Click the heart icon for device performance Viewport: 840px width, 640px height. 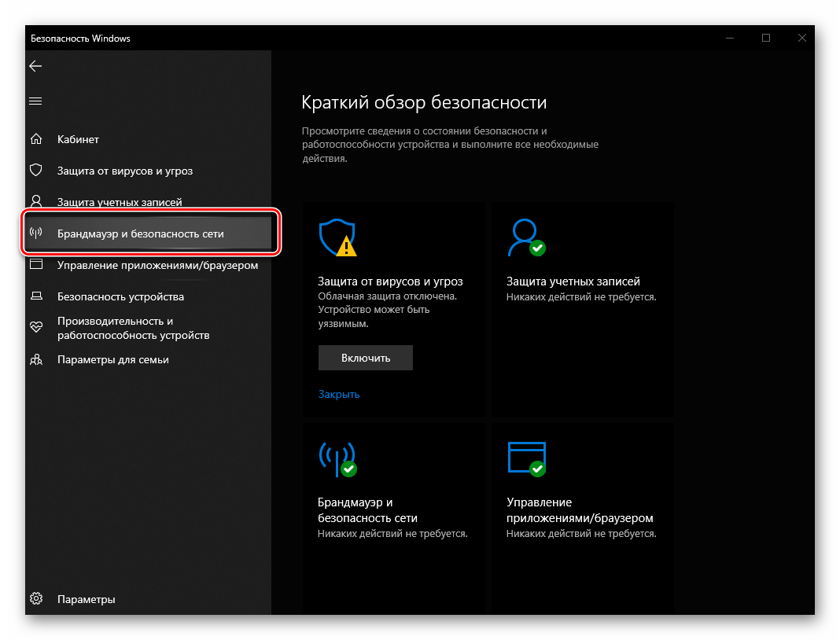tap(36, 327)
